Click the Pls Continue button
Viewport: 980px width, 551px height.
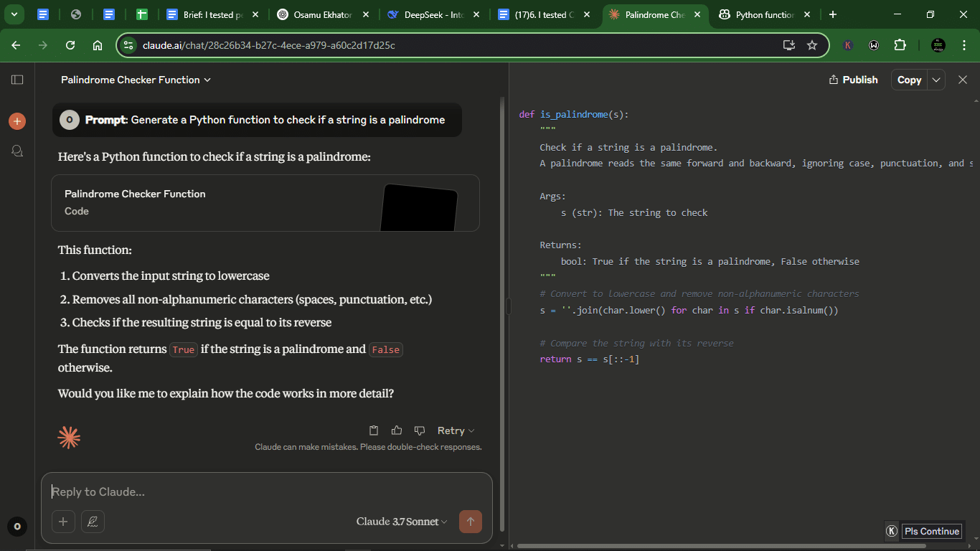(x=932, y=531)
